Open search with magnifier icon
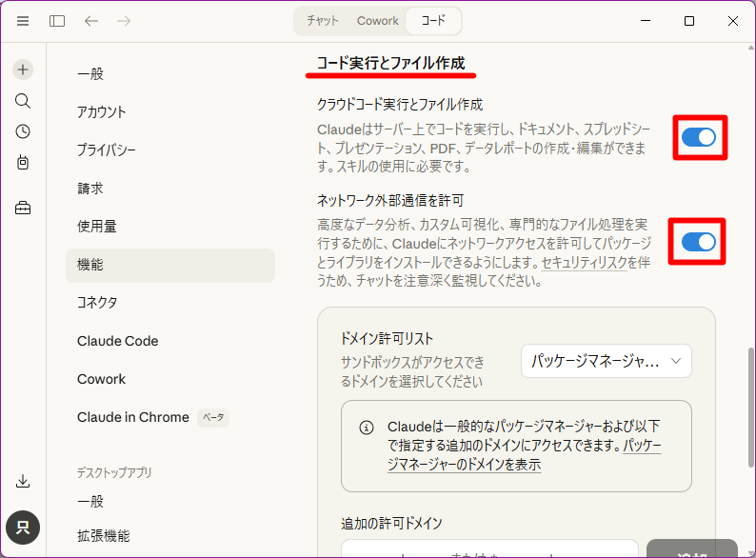Image resolution: width=756 pixels, height=558 pixels. coord(23,101)
